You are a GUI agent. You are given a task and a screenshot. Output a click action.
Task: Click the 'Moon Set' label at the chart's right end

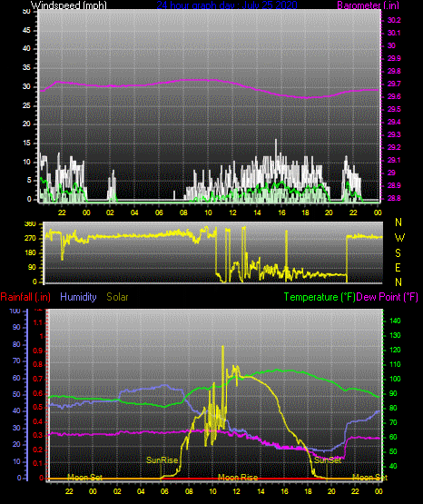point(370,478)
